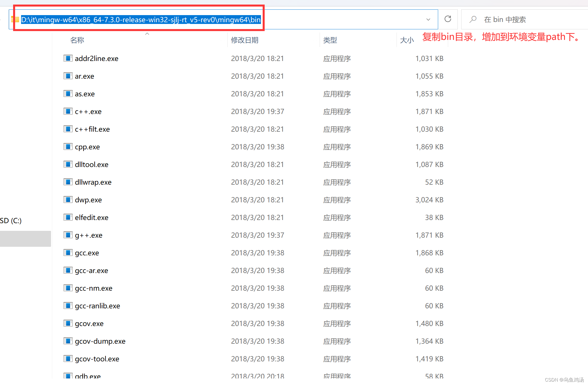This screenshot has height=385, width=588.
Task: Select the c++filt.exe file name
Action: (x=92, y=129)
